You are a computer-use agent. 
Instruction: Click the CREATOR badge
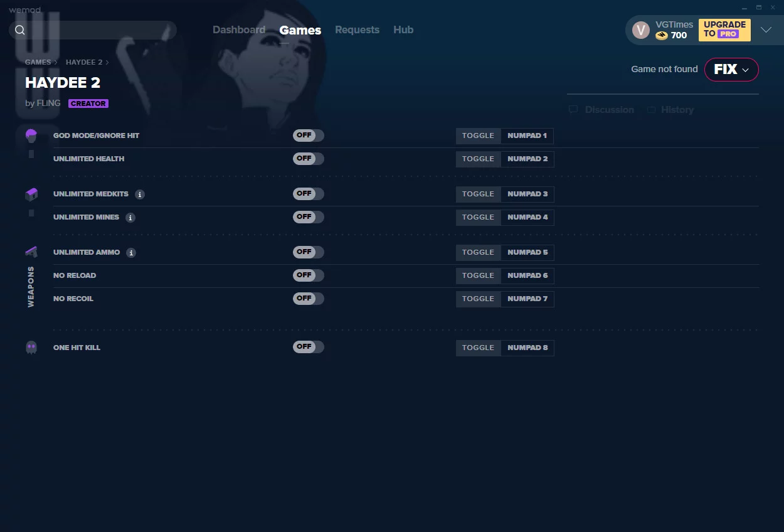point(88,104)
